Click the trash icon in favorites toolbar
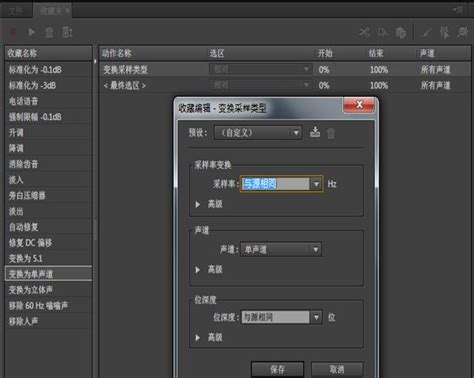The height and width of the screenshot is (378, 474). (x=49, y=32)
